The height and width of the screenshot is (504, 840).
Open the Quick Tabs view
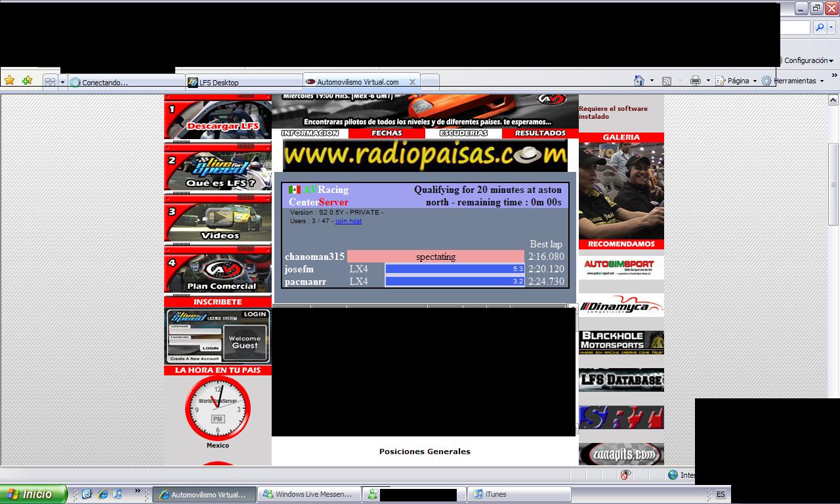pyautogui.click(x=50, y=82)
